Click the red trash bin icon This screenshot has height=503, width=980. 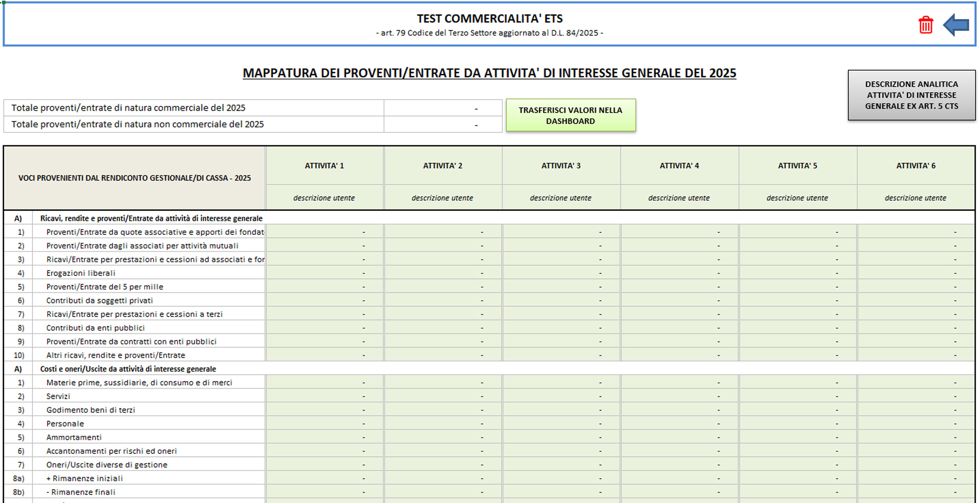(x=925, y=25)
